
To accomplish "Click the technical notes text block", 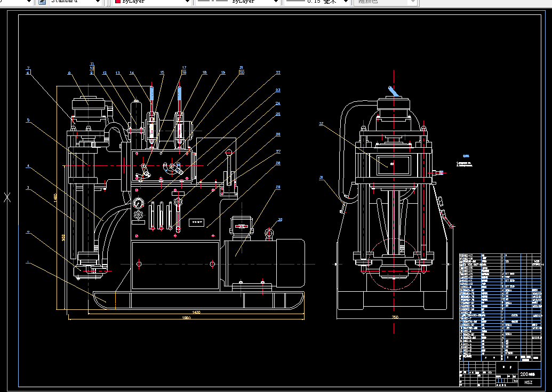I will pos(464,163).
